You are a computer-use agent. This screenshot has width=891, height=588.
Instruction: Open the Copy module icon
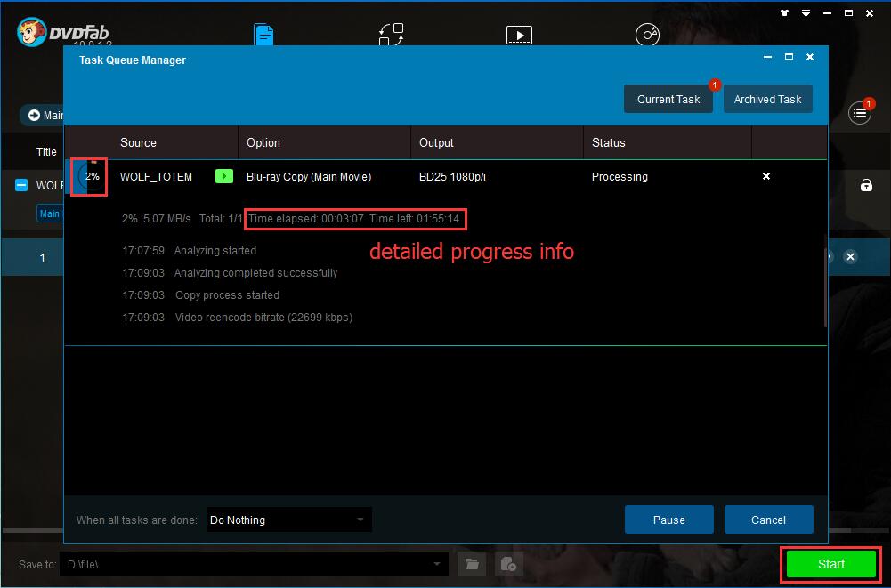(263, 34)
